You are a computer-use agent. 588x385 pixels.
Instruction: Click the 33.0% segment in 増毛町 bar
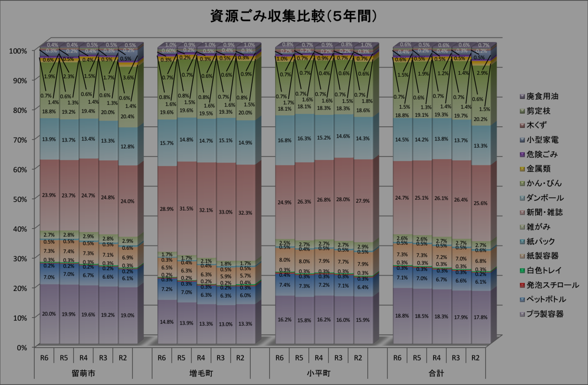pos(225,212)
